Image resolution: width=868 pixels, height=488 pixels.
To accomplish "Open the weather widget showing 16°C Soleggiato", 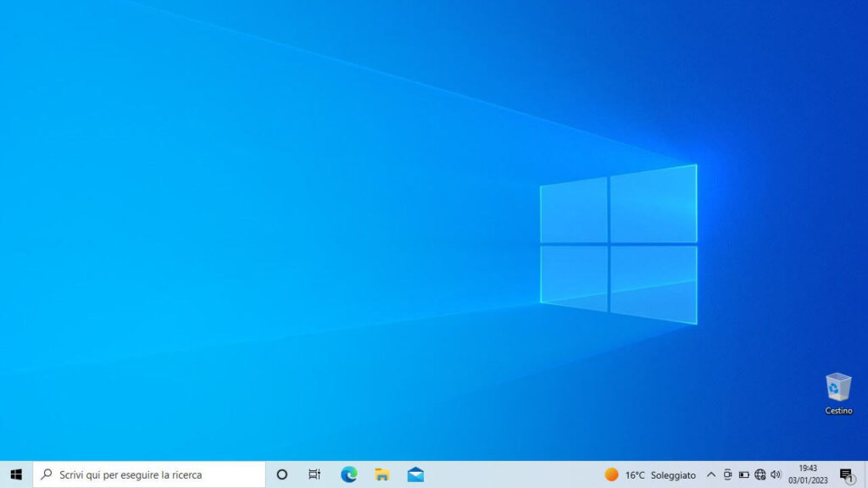I will pos(650,474).
